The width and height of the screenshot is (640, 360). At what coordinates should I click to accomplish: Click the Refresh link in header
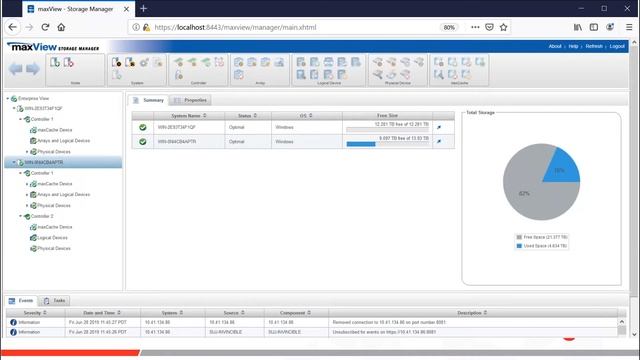click(x=594, y=47)
